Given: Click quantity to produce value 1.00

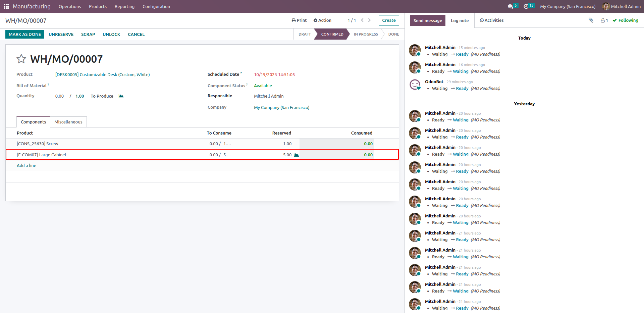Looking at the screenshot, I should click(79, 96).
